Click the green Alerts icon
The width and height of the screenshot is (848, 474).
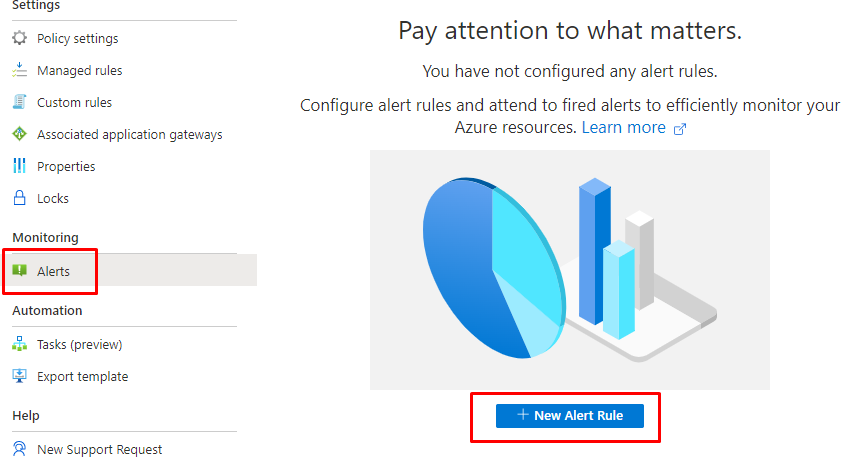coord(19,271)
